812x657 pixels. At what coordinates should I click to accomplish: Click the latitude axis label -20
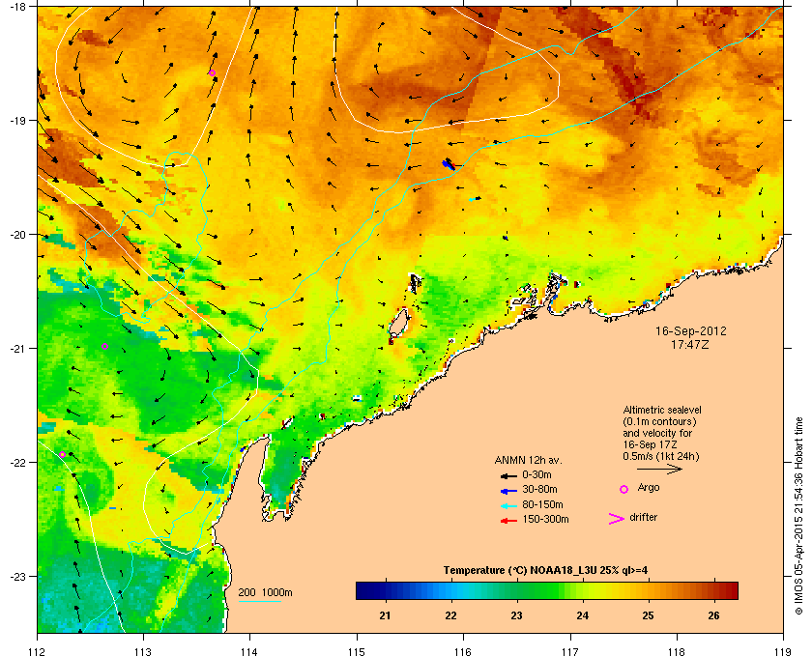18,235
